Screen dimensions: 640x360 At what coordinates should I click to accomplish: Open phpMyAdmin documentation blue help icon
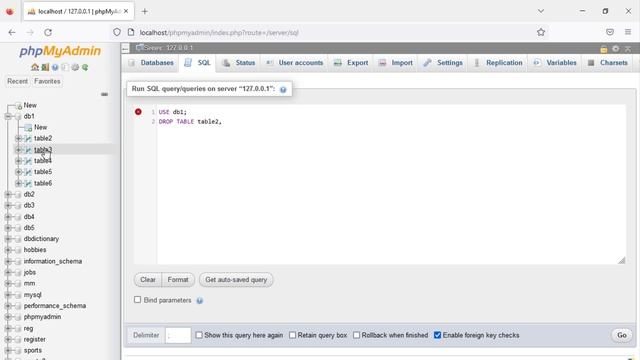click(55, 67)
